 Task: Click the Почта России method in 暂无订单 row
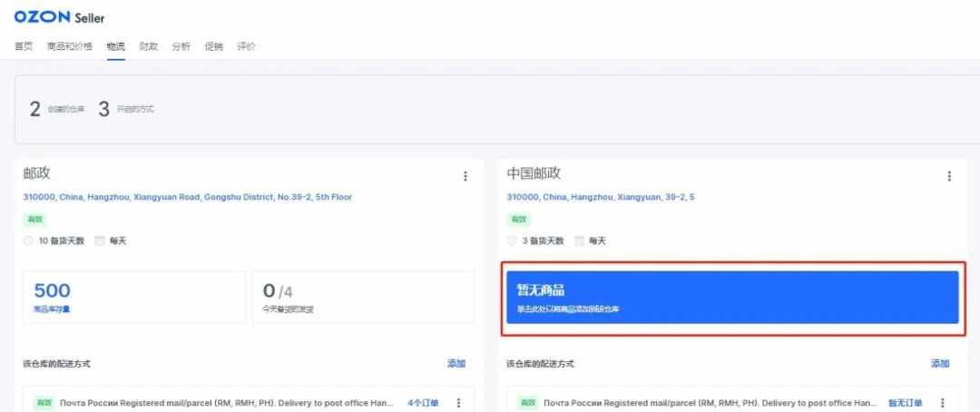coord(710,403)
